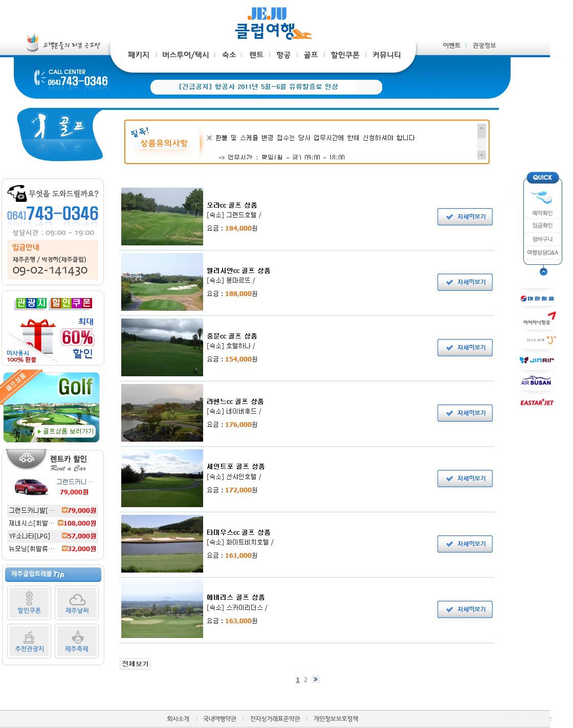The height and width of the screenshot is (728, 573).
Task: Open the 골프상품 보러가기 Golf banner
Action: [52, 407]
